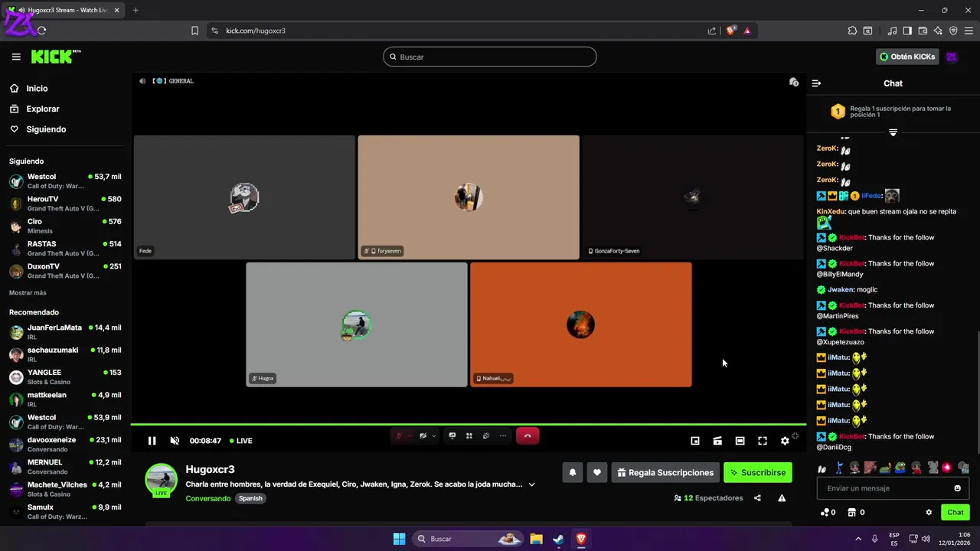Click the green Suscribirse button
The image size is (980, 551).
(x=758, y=473)
